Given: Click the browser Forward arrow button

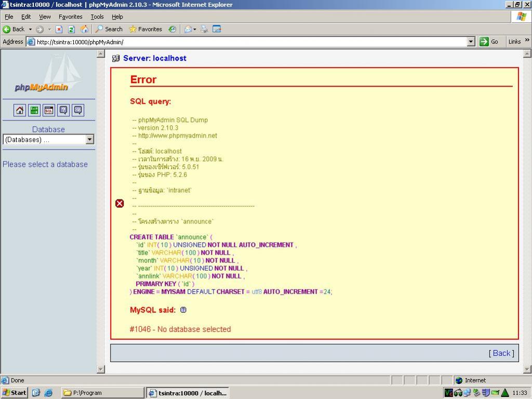Looking at the screenshot, I should tap(39, 29).
